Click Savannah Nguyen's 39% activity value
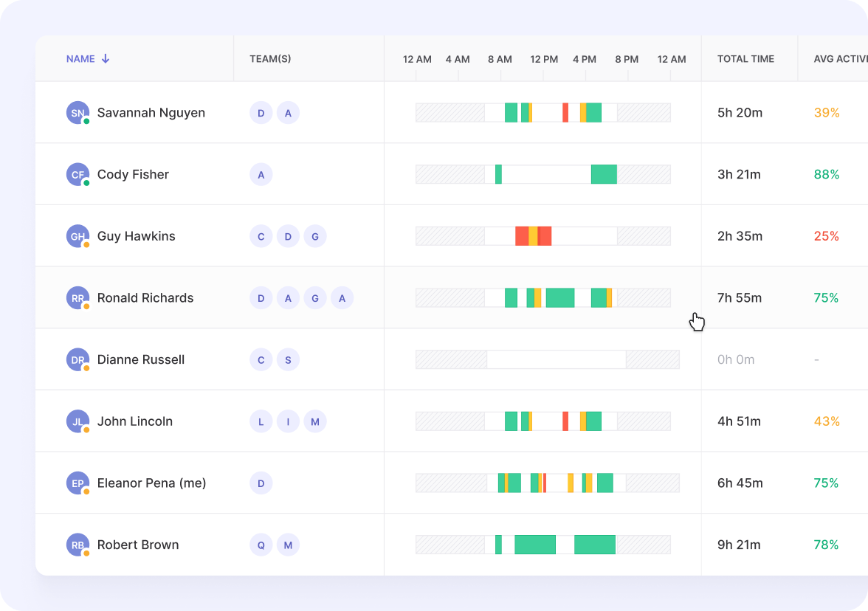Screen dimensions: 868x611 (x=827, y=113)
